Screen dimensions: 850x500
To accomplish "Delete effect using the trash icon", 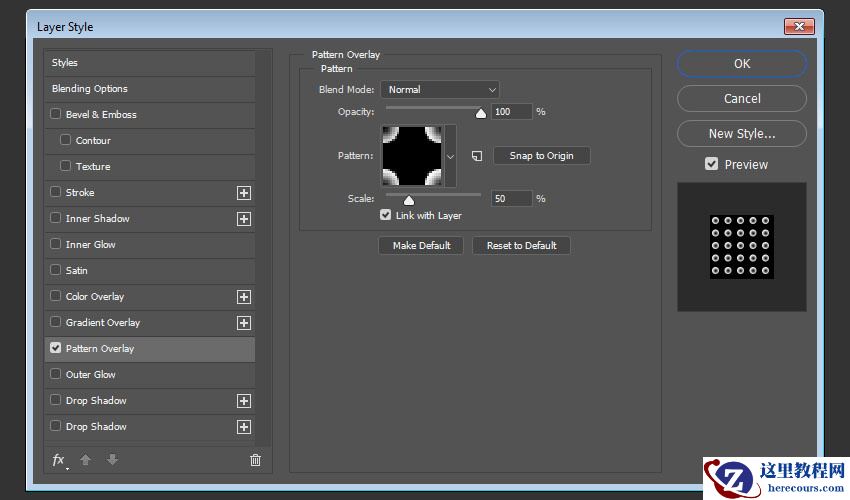I will (x=255, y=460).
